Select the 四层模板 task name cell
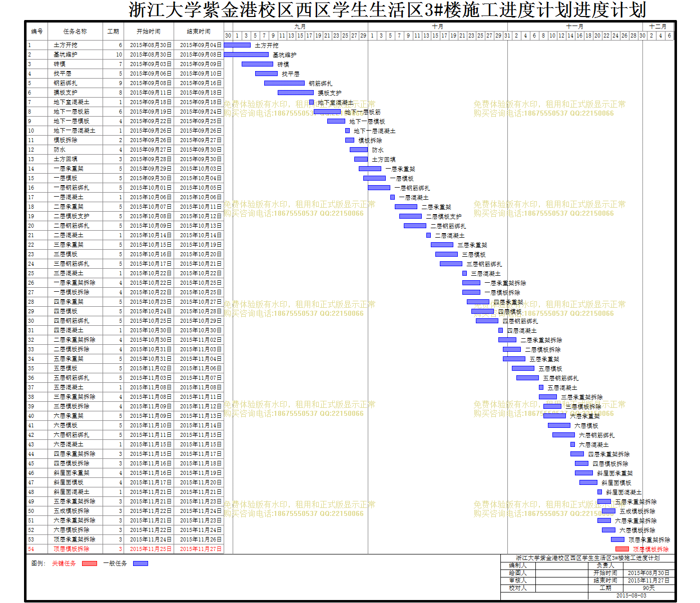700x603 pixels. pyautogui.click(x=75, y=311)
